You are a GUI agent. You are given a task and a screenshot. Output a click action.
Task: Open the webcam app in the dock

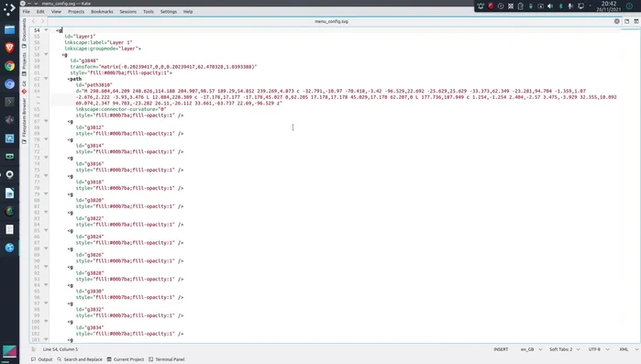pos(9,174)
